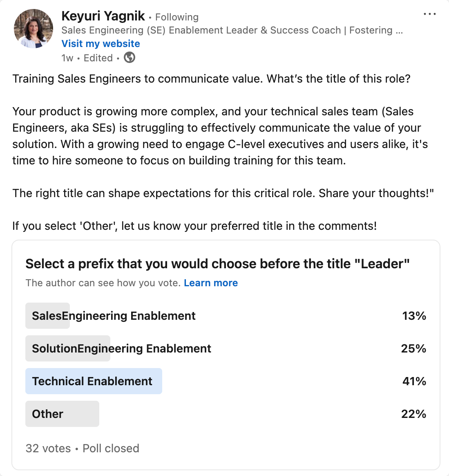The width and height of the screenshot is (449, 476).
Task: Open the Learn more poll link
Action: click(211, 283)
